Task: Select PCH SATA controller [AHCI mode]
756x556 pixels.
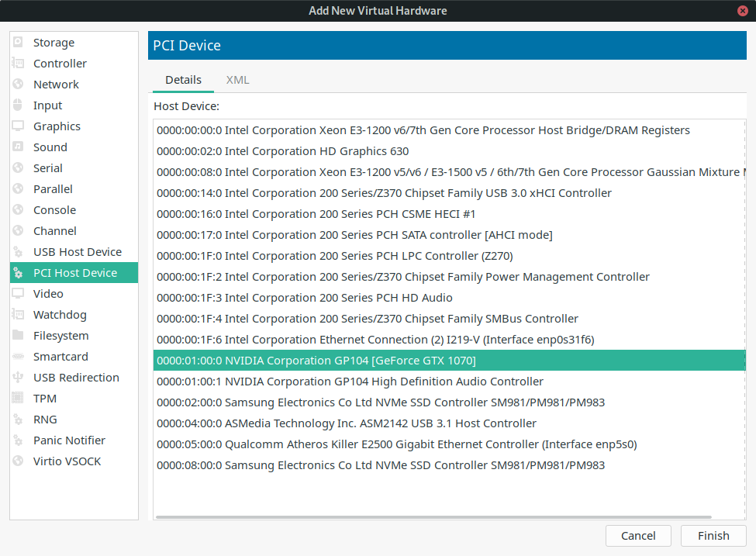Action: coord(449,235)
